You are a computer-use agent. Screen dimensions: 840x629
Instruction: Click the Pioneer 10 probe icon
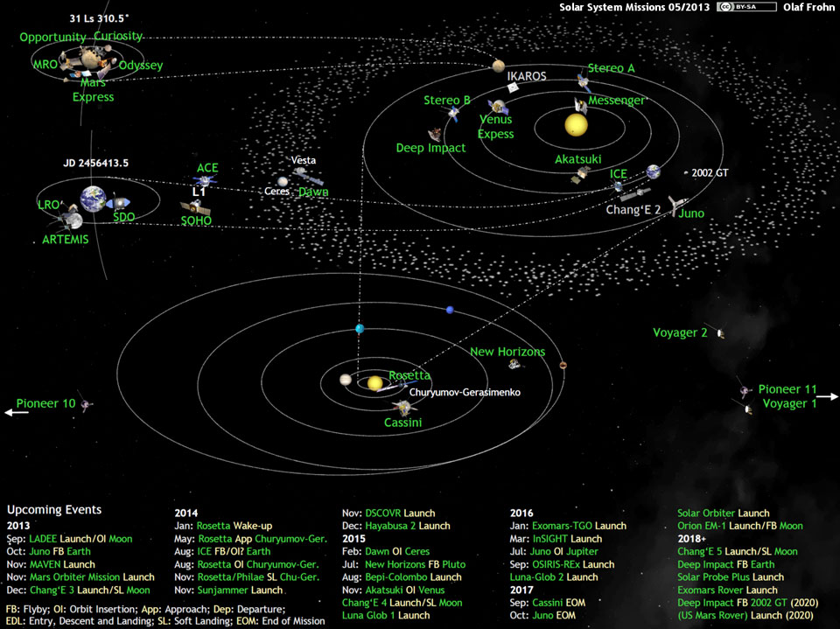(86, 405)
